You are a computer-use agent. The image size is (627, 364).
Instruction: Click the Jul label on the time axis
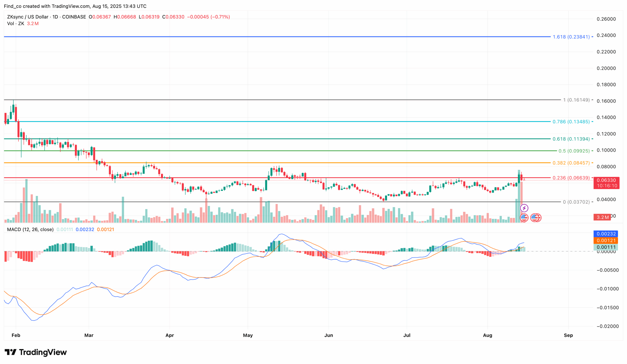[x=407, y=335]
